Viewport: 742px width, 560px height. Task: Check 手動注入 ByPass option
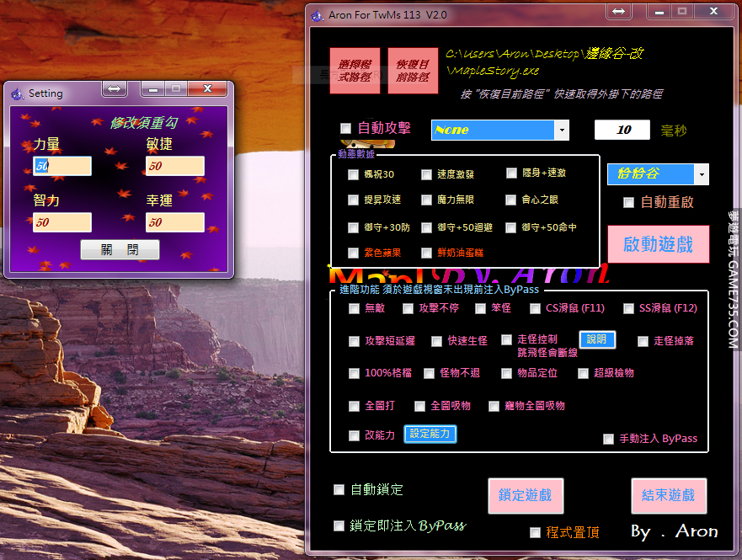pyautogui.click(x=609, y=440)
